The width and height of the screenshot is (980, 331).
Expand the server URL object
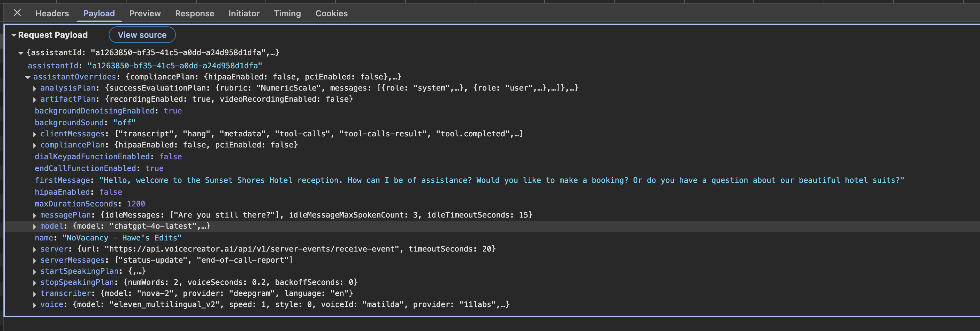(35, 249)
